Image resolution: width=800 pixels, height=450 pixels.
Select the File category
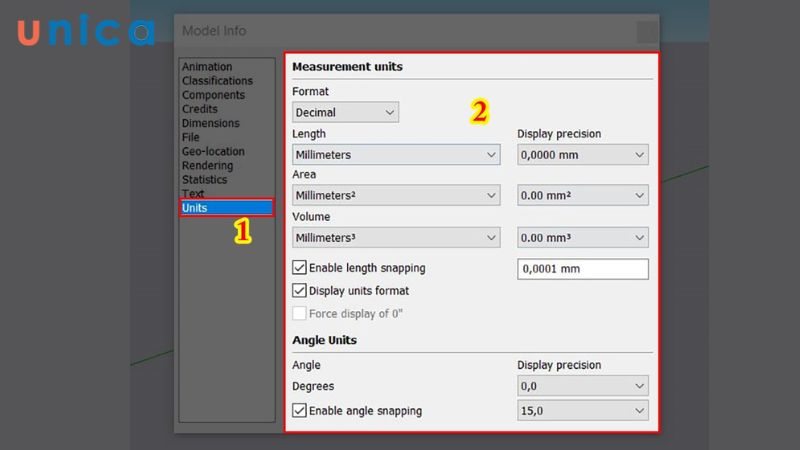[x=191, y=137]
